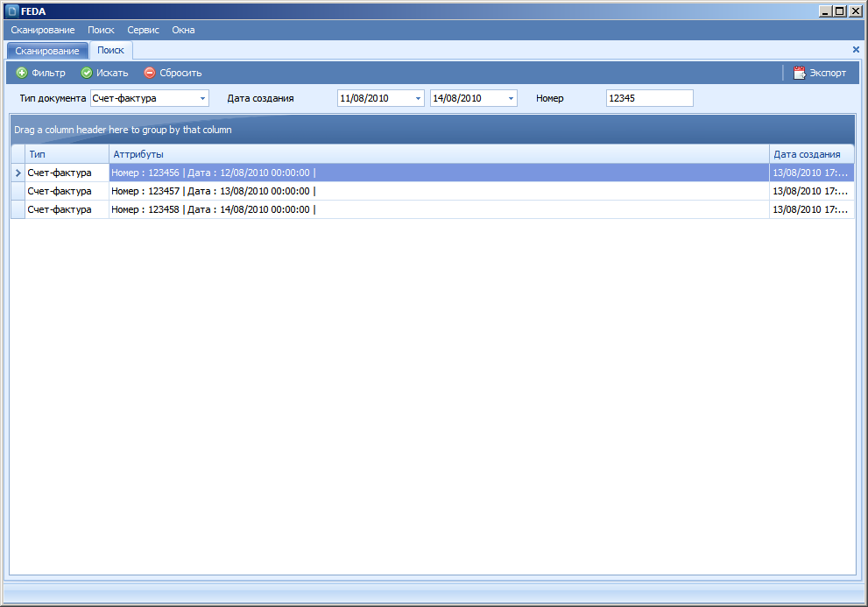The width and height of the screenshot is (868, 607).
Task: Sort by the Тип column header
Action: [67, 154]
